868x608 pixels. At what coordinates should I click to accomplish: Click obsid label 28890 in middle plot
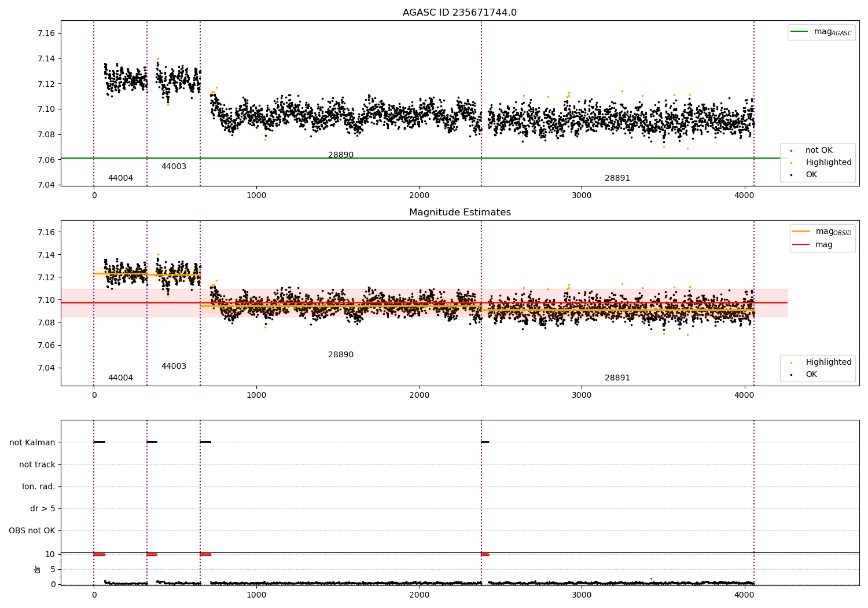pos(341,355)
